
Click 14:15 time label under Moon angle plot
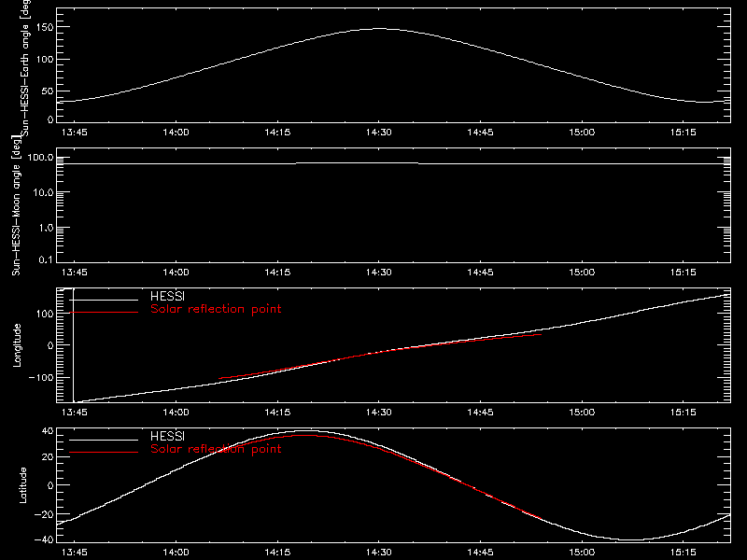pos(277,273)
